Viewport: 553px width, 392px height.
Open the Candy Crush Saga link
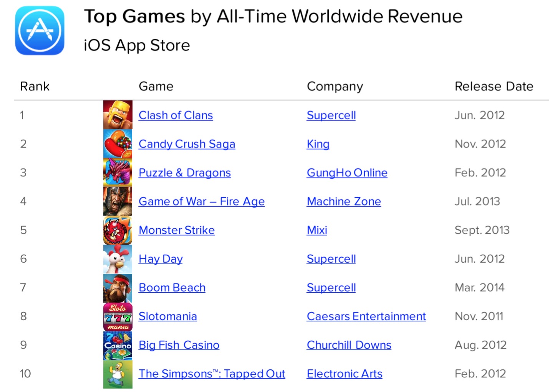[x=187, y=144]
